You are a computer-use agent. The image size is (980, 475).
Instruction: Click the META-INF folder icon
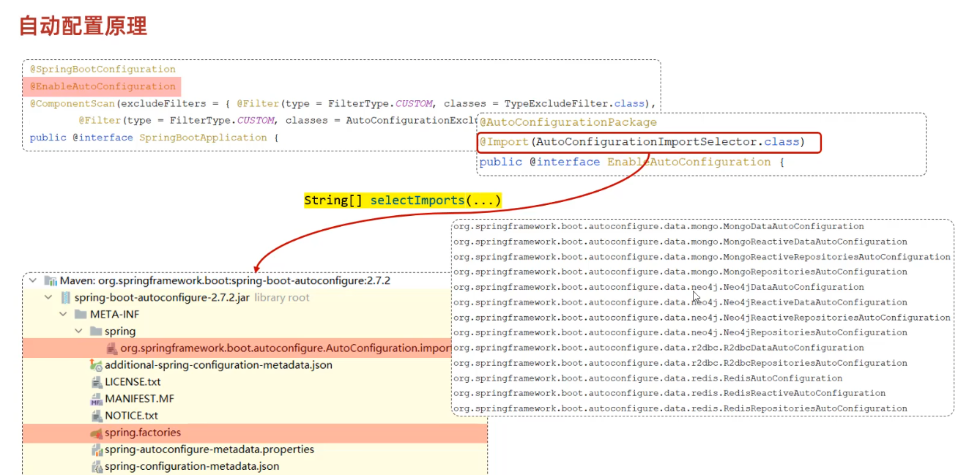pyautogui.click(x=81, y=315)
